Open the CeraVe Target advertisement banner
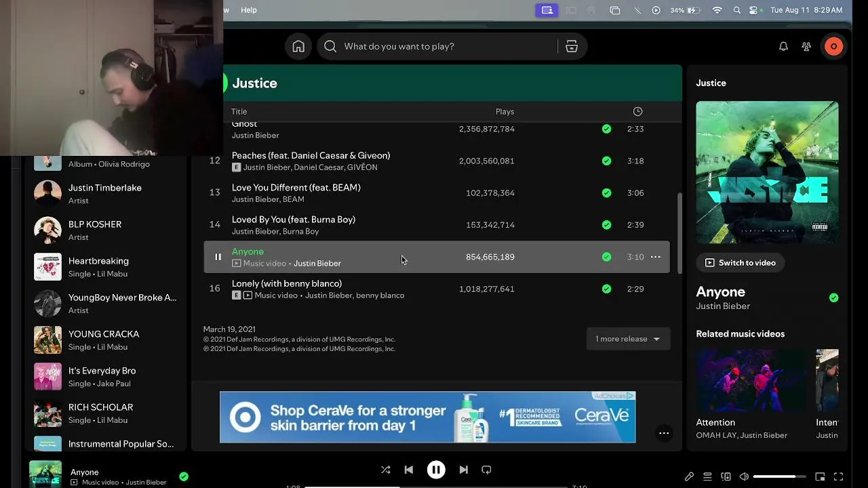The width and height of the screenshot is (868, 488). [x=427, y=417]
